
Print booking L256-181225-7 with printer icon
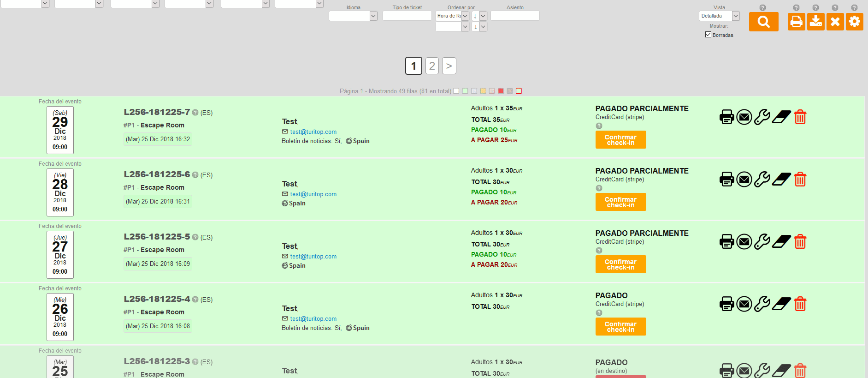[726, 117]
